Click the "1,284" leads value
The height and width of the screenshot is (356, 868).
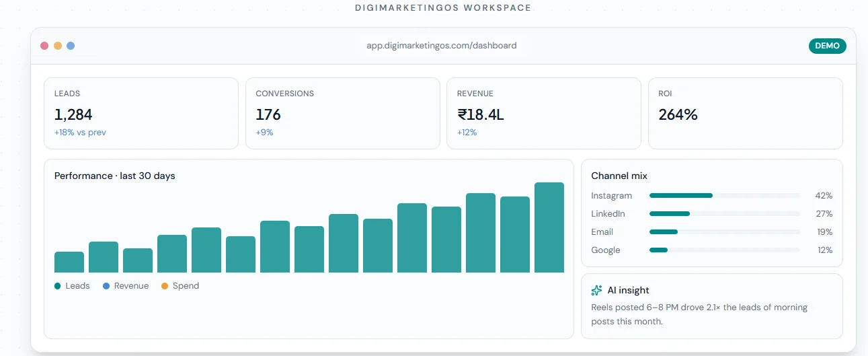coord(73,115)
